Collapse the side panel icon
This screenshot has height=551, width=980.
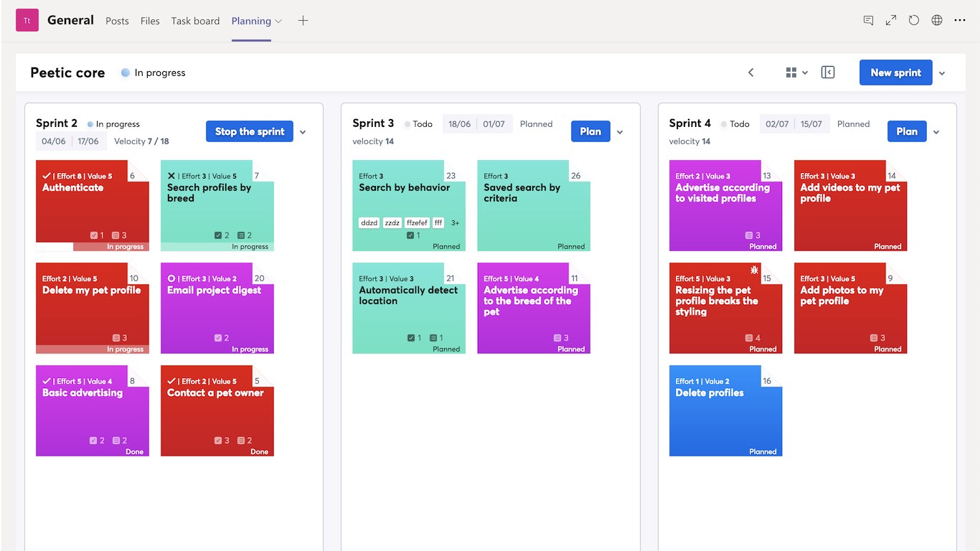click(x=828, y=72)
